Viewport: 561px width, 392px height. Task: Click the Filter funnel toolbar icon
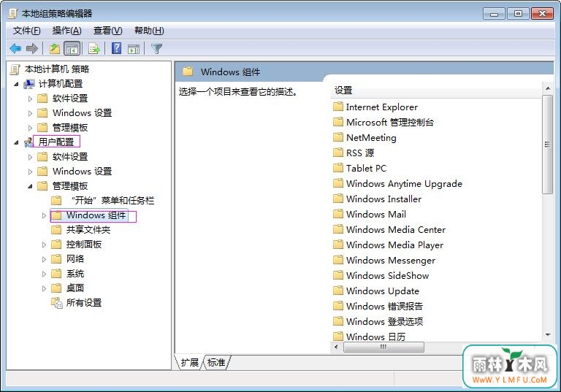(157, 49)
